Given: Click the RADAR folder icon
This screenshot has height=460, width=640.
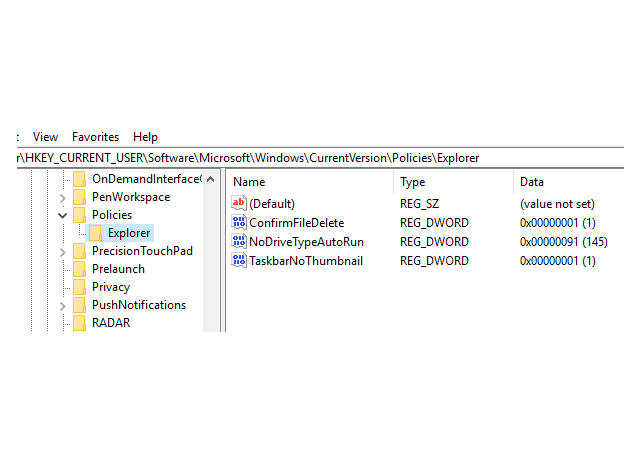Looking at the screenshot, I should coord(79,323).
